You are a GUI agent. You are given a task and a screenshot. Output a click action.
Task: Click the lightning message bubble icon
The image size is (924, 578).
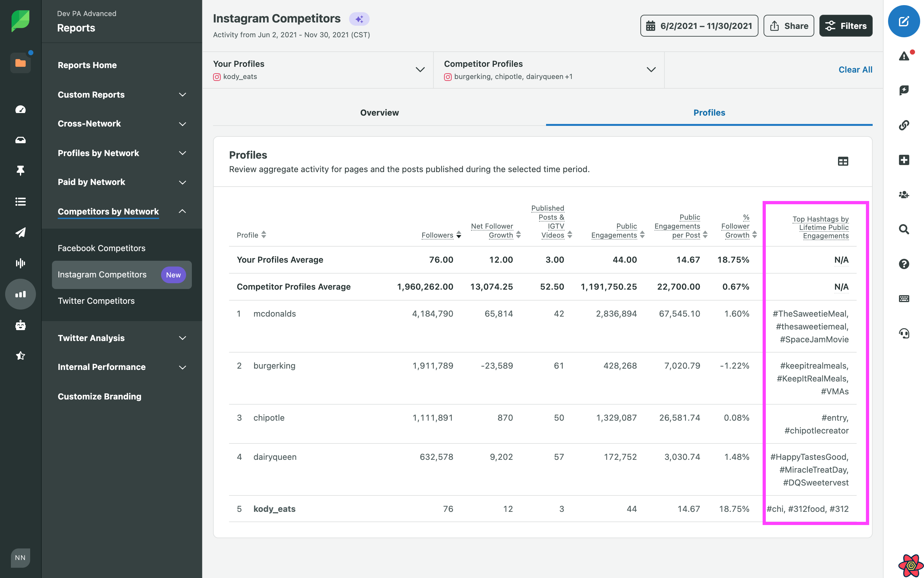pos(904,91)
